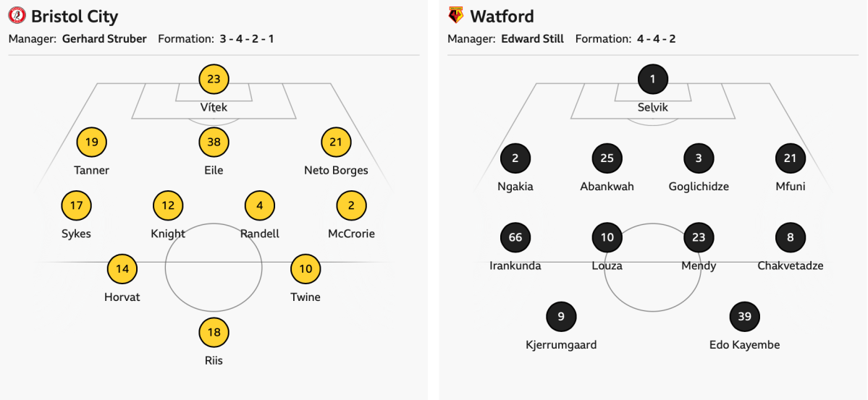Viewport: 868px width, 400px height.
Task: Click the Neto Borges player name
Action: 336,171
